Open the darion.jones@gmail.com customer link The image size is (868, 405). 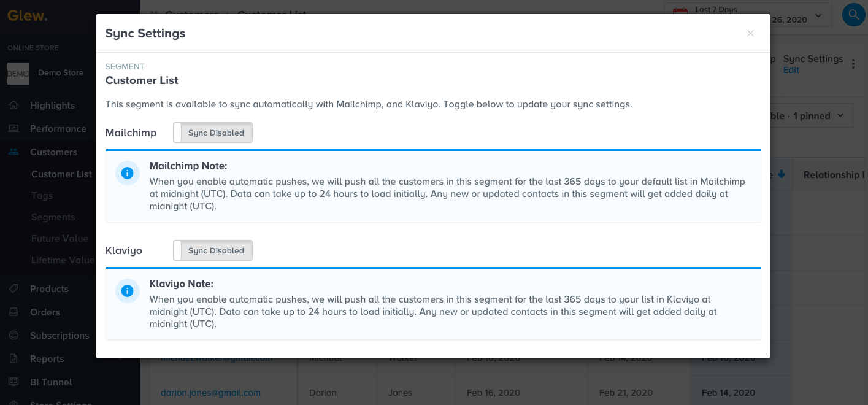click(210, 393)
